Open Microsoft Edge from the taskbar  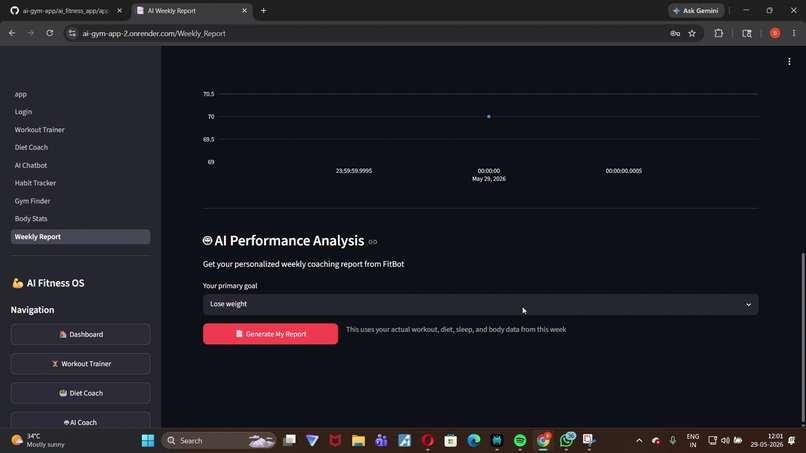coord(474,441)
